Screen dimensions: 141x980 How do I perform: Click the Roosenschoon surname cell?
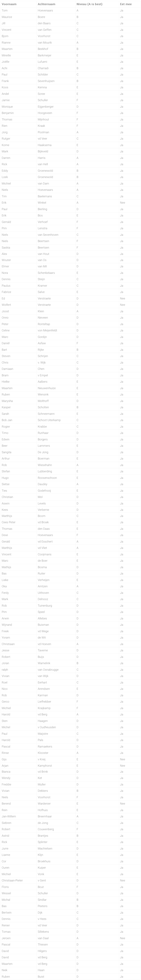[47, 477]
